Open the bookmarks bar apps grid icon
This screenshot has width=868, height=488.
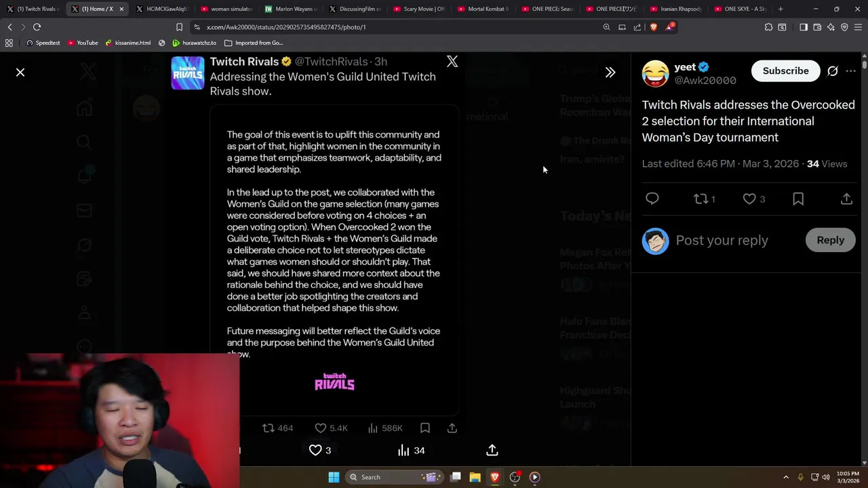[x=9, y=43]
